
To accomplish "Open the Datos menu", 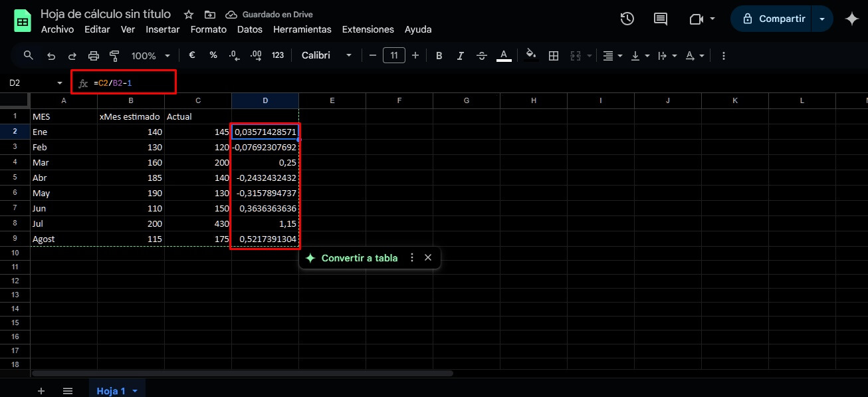I will click(250, 29).
